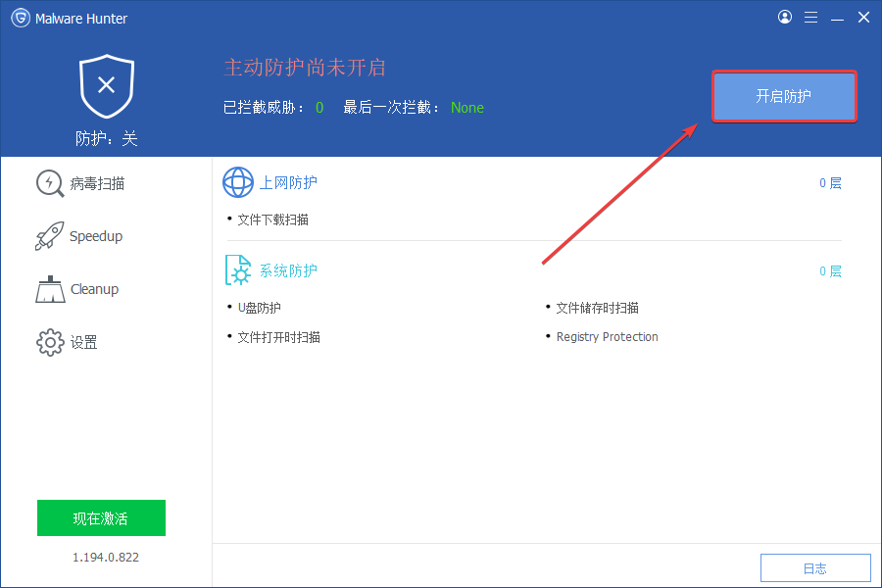The width and height of the screenshot is (882, 588).
Task: Click the Cleanup broom icon
Action: pos(50,289)
